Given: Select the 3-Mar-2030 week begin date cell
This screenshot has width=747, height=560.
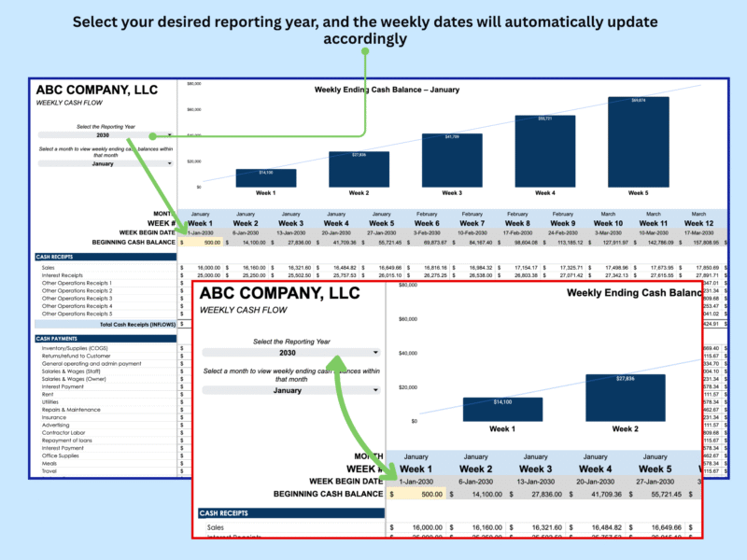Looking at the screenshot, I should [608, 232].
